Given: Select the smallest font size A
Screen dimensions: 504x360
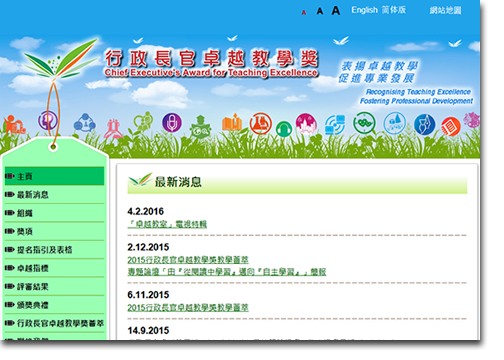Looking at the screenshot, I should (304, 12).
